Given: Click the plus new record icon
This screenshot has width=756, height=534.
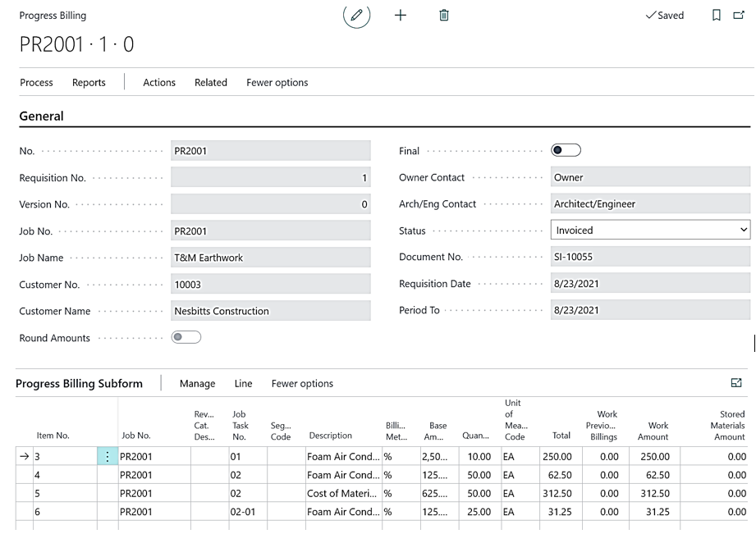Looking at the screenshot, I should coord(401,16).
